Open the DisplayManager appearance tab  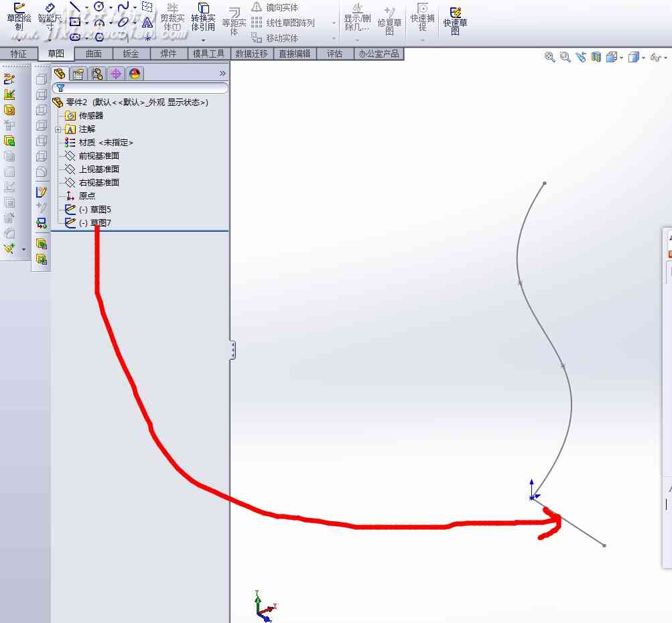(x=135, y=74)
